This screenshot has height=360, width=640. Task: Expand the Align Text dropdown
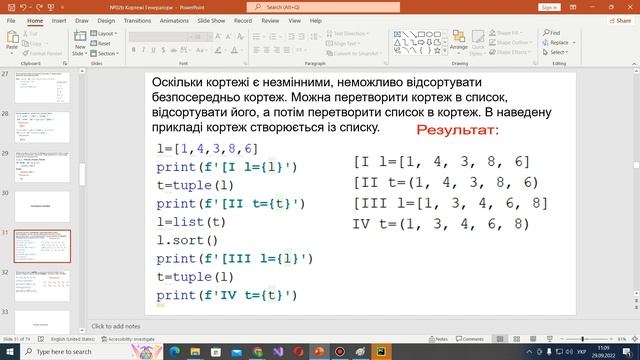[x=343, y=43]
